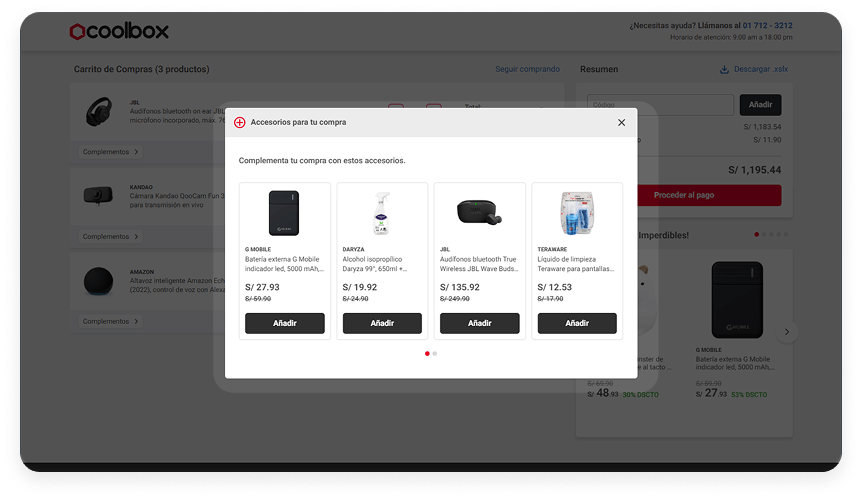The image size is (862, 500).
Task: Add JBL Wave Buds earphones to cart
Action: pyautogui.click(x=479, y=323)
